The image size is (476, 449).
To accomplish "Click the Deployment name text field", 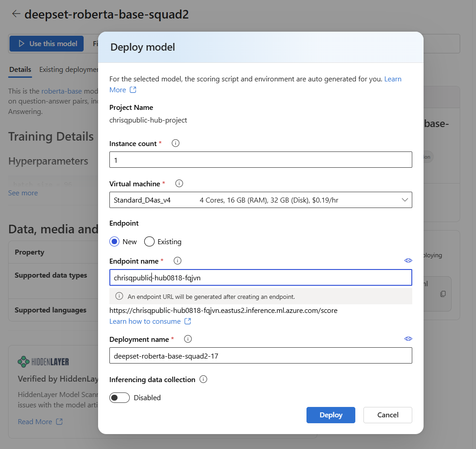I will [x=260, y=355].
